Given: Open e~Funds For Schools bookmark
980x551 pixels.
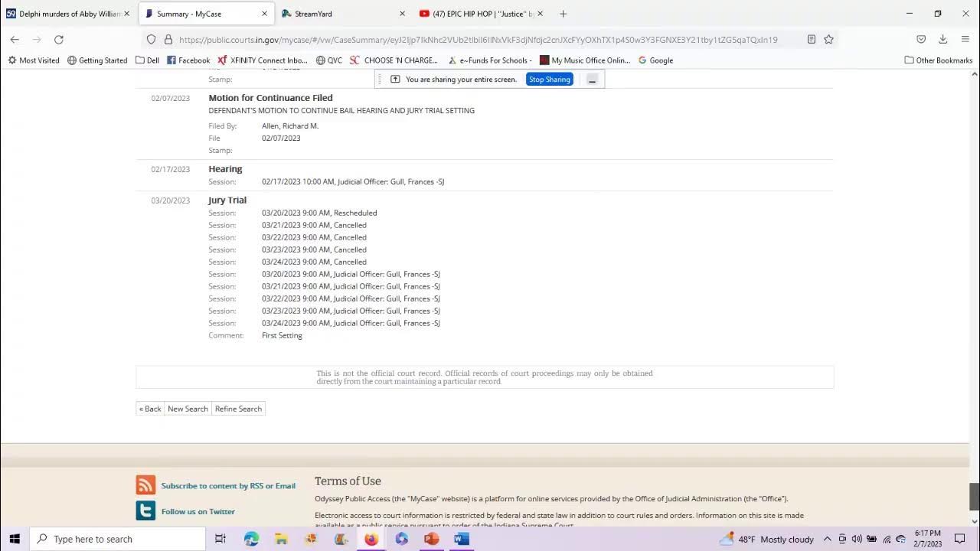Looking at the screenshot, I should click(490, 60).
